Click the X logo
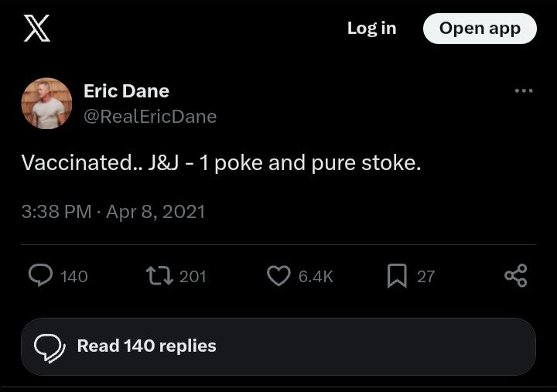557x392 pixels. click(x=36, y=29)
